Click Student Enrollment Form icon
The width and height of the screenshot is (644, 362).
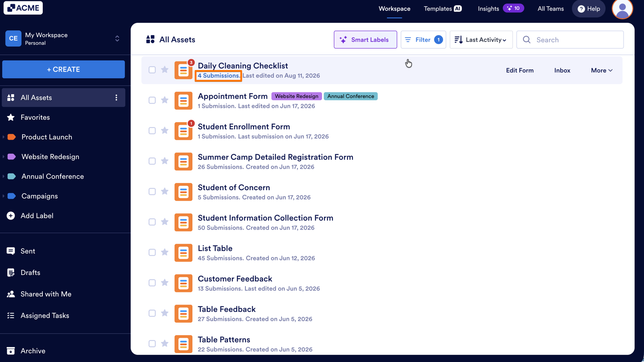(183, 131)
